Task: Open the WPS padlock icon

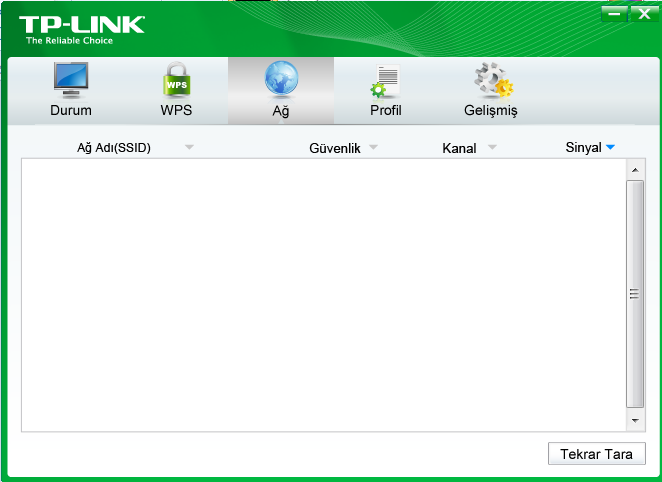Action: (x=176, y=80)
